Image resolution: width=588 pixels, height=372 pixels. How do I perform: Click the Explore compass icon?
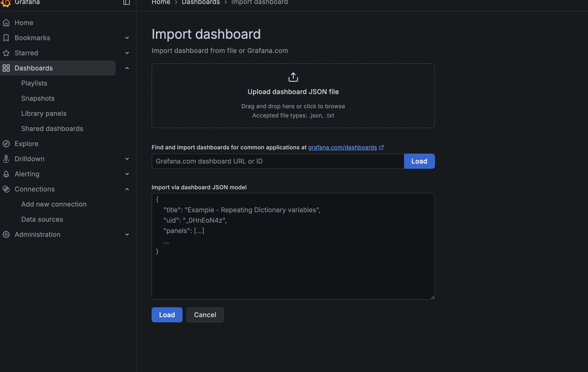6,144
